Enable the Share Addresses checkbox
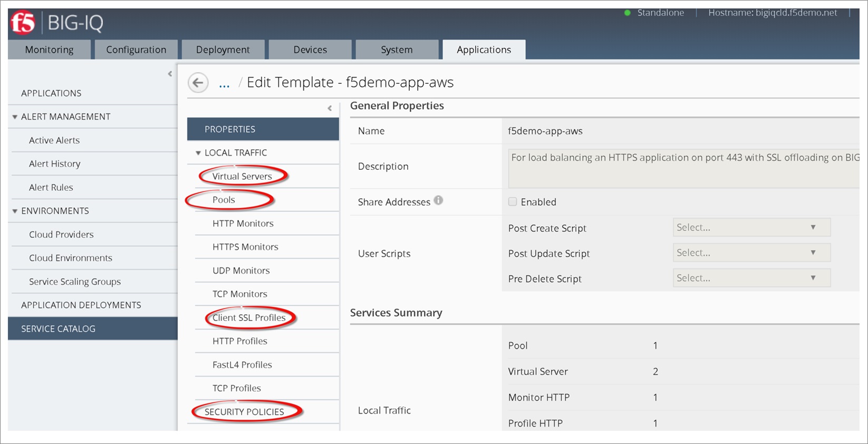Image resolution: width=868 pixels, height=444 pixels. (x=513, y=201)
